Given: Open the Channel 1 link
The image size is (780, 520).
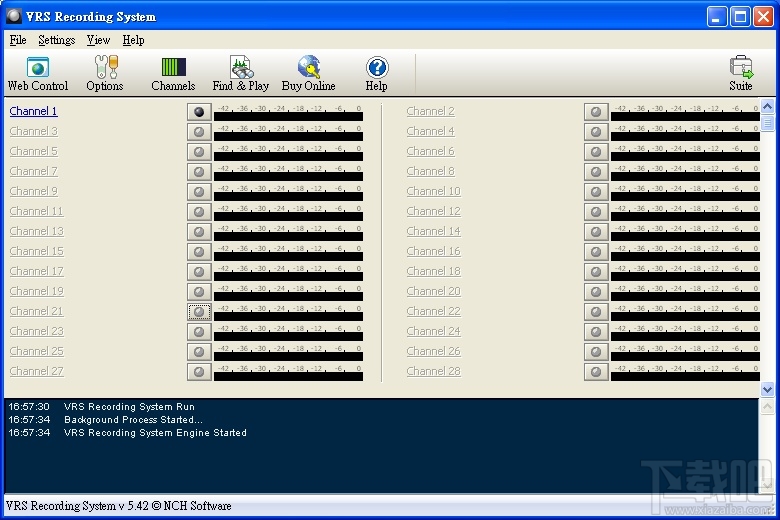Looking at the screenshot, I should click(x=33, y=111).
